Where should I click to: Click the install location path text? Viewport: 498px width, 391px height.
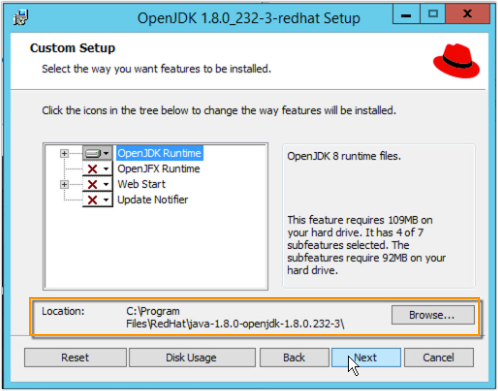235,318
